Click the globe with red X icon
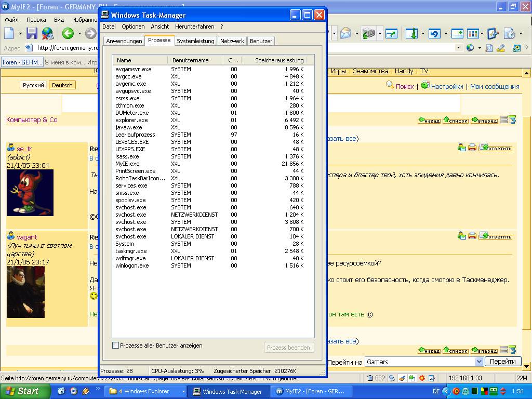The height and width of the screenshot is (399, 532). point(48,33)
